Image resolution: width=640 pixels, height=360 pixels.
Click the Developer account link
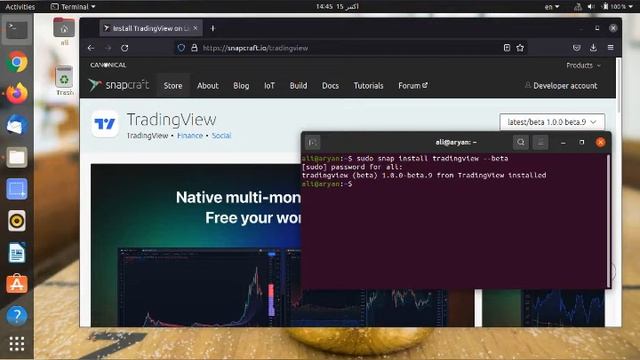click(x=561, y=86)
